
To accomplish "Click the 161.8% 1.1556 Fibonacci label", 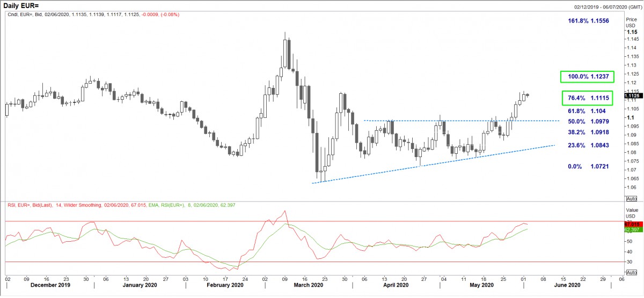I will (588, 21).
